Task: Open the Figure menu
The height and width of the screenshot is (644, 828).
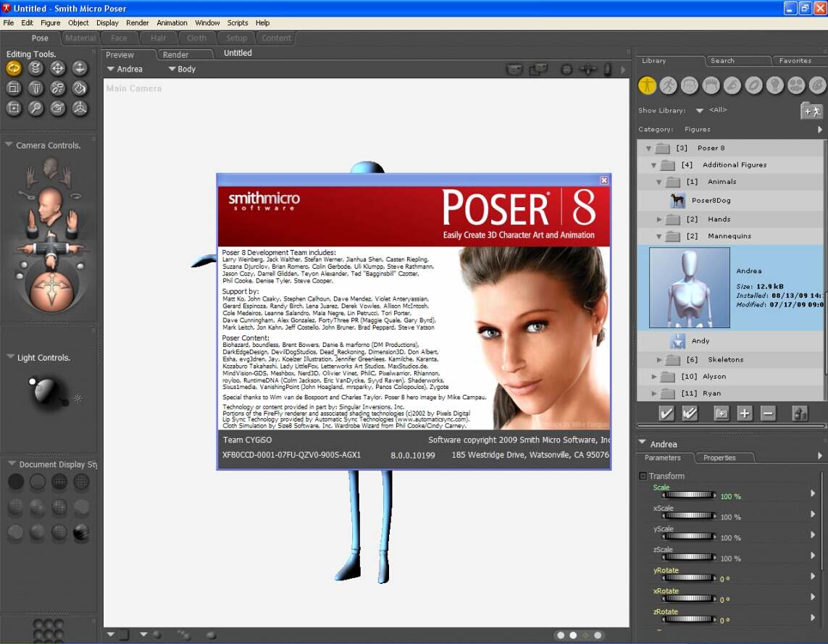Action: [50, 22]
